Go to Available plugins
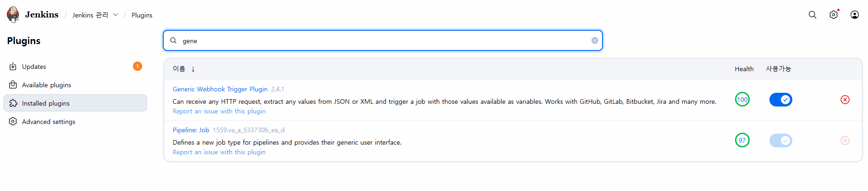Screen dimensions: 868x191 point(46,85)
